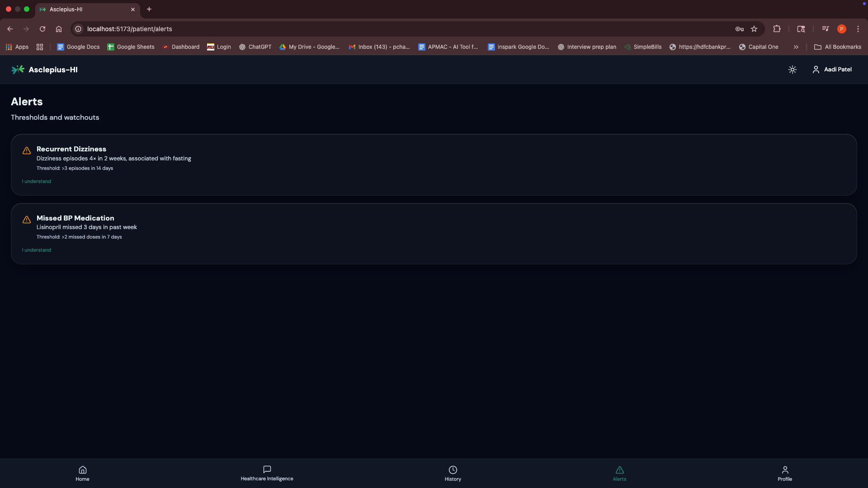868x488 pixels.
Task: Reload the page
Action: [42, 29]
